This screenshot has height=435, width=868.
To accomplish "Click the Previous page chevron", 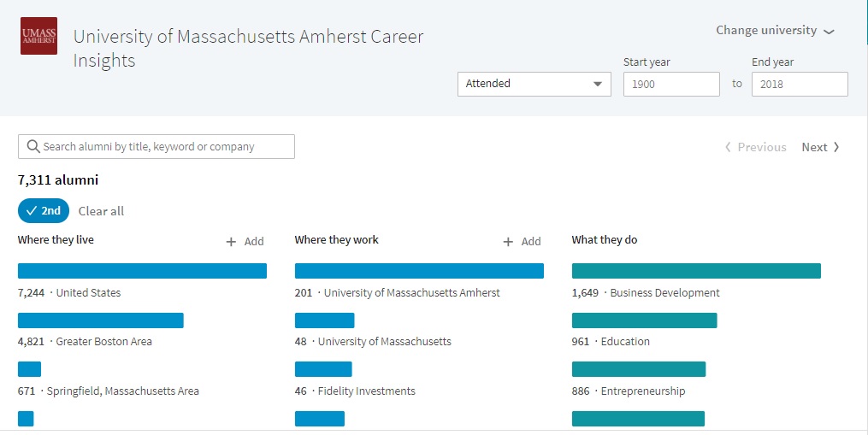I will pos(729,147).
